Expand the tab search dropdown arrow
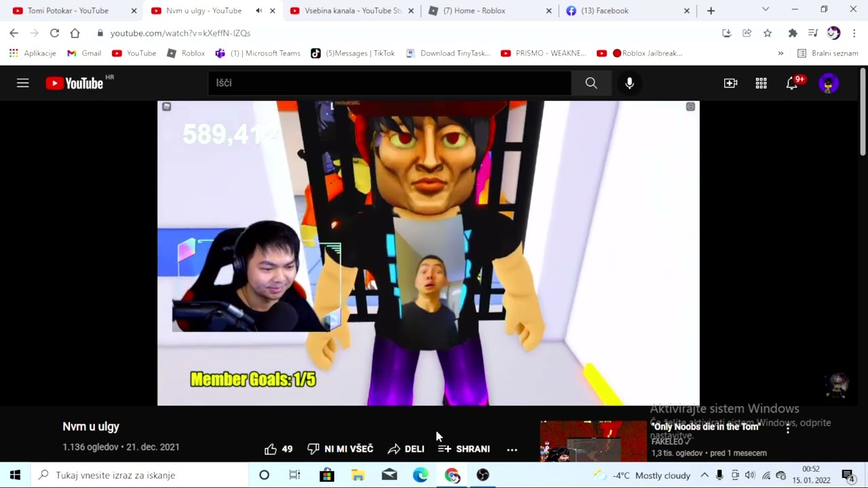 click(766, 9)
